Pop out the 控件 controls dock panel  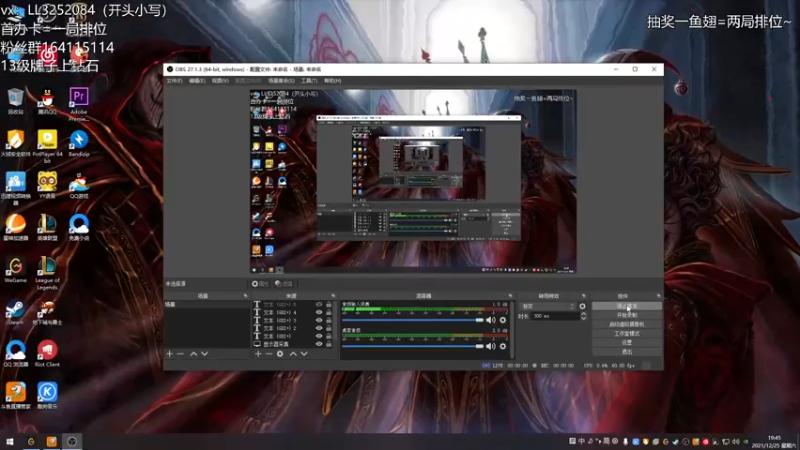(x=658, y=296)
